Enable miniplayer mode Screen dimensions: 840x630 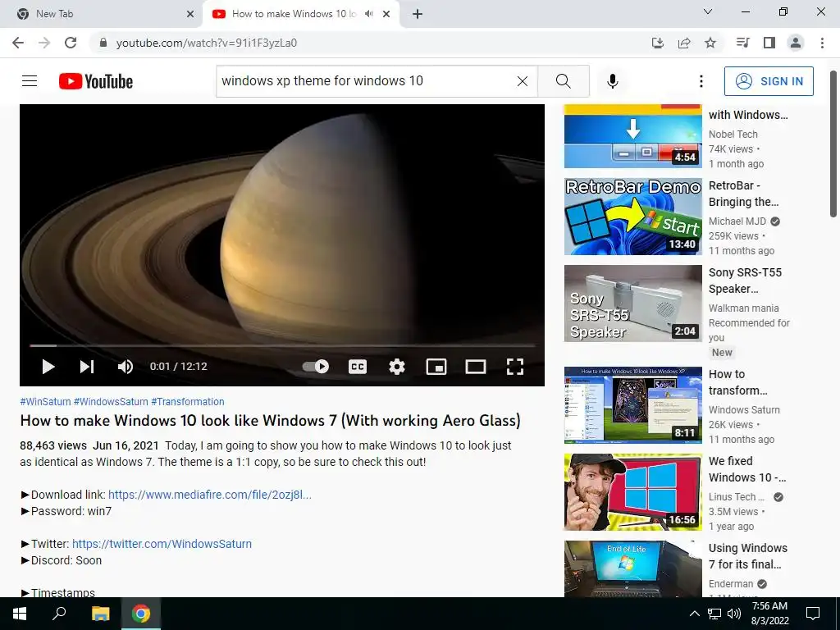click(x=436, y=367)
